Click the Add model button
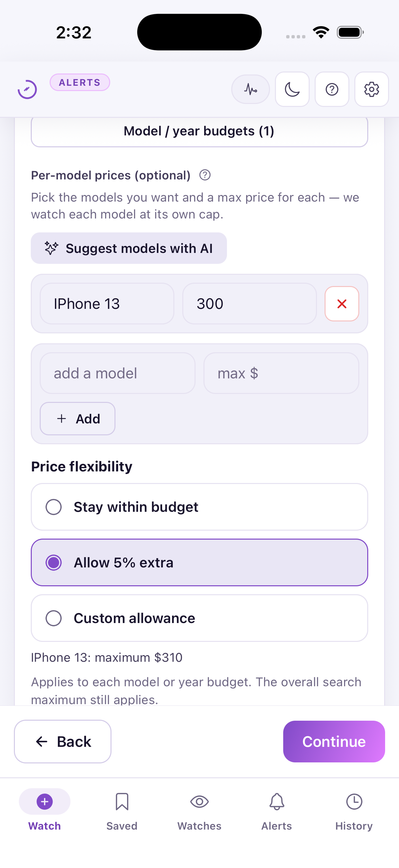Viewport: 399px width, 868px height. [x=77, y=418]
